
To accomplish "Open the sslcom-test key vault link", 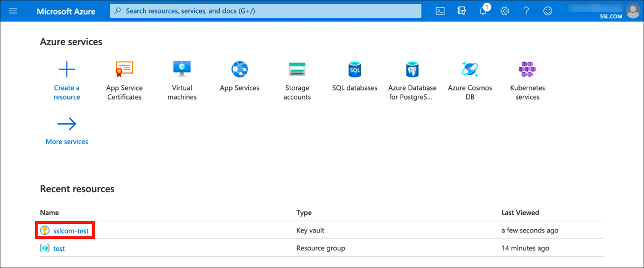I will (x=71, y=231).
